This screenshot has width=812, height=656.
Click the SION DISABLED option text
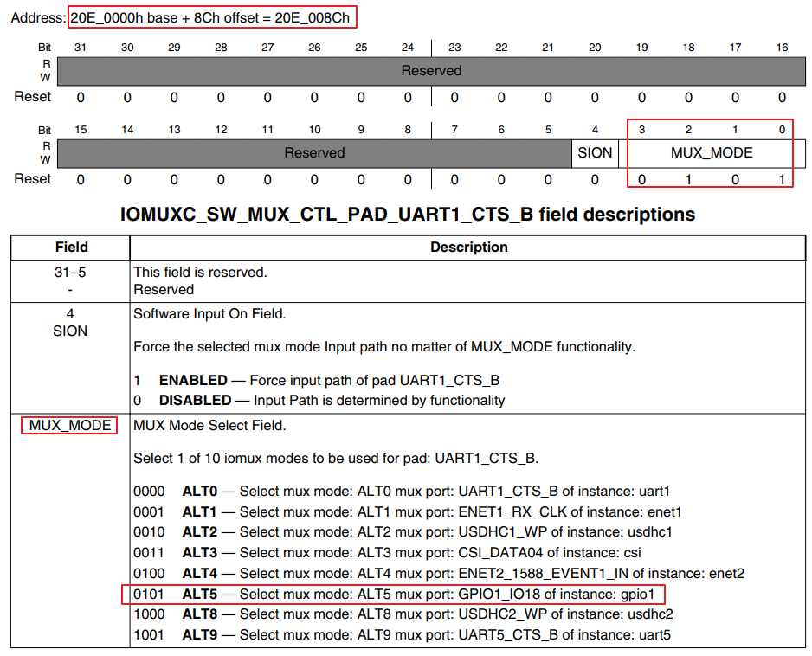[x=319, y=401]
